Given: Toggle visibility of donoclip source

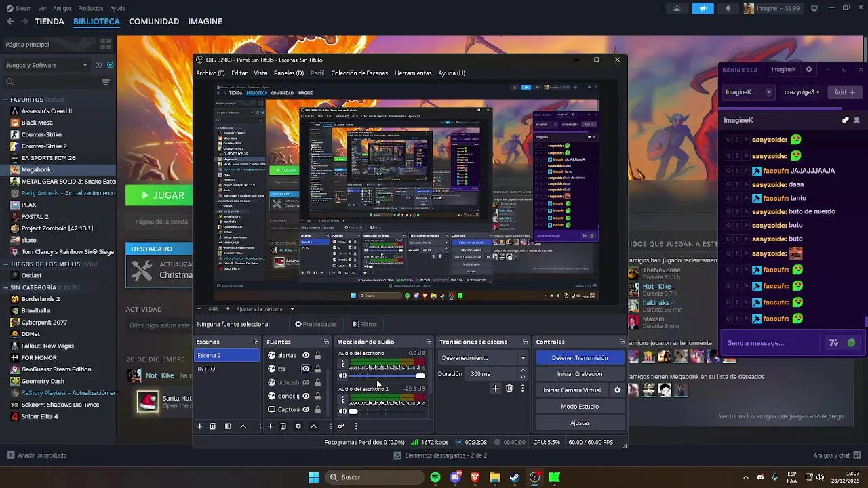Looking at the screenshot, I should point(306,396).
